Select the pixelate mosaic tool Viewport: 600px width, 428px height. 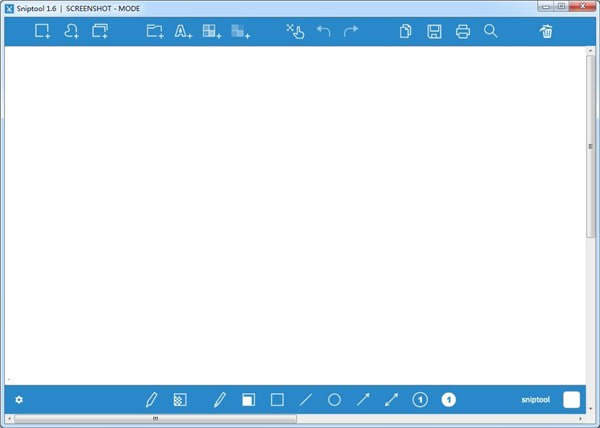(x=211, y=32)
